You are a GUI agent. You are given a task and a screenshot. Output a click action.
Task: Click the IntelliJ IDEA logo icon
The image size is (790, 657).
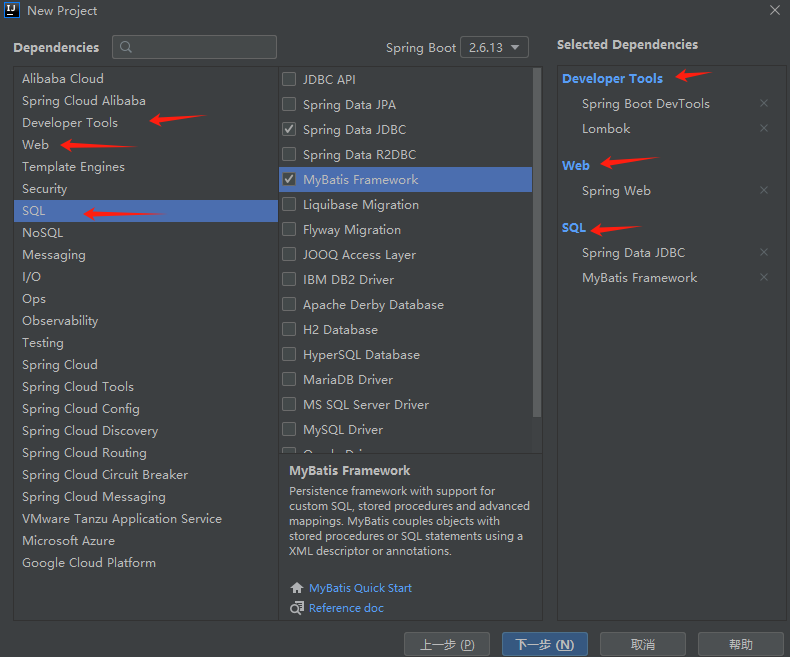pos(12,10)
